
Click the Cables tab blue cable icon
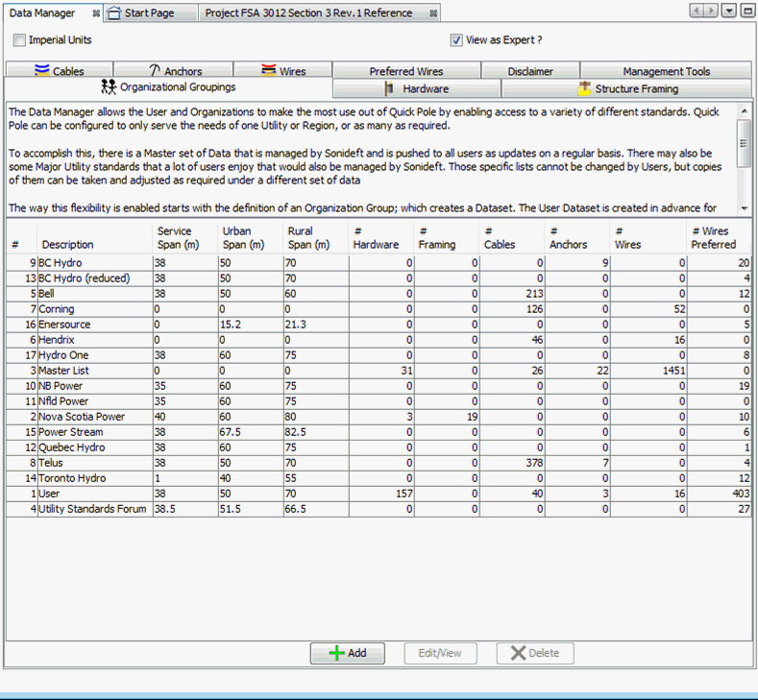(42, 70)
